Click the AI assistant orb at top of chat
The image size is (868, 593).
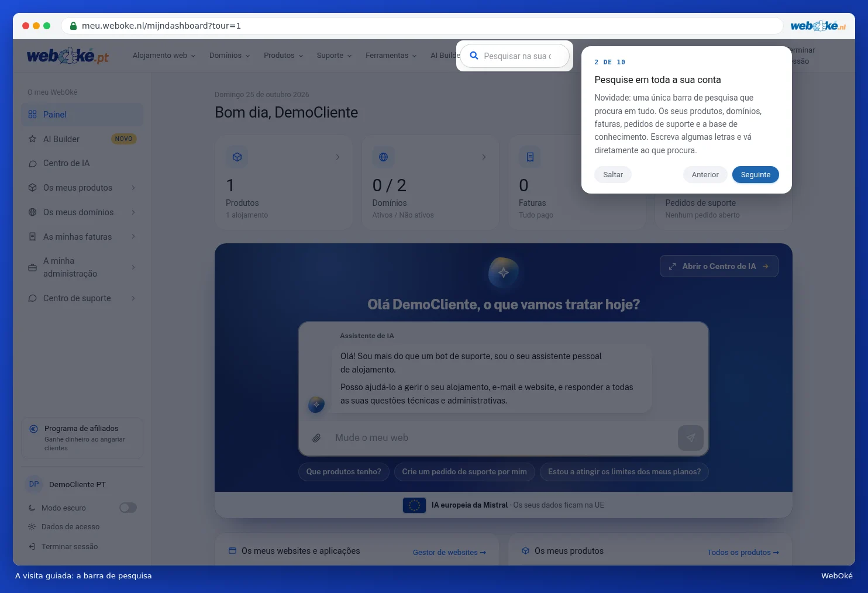[x=504, y=273]
